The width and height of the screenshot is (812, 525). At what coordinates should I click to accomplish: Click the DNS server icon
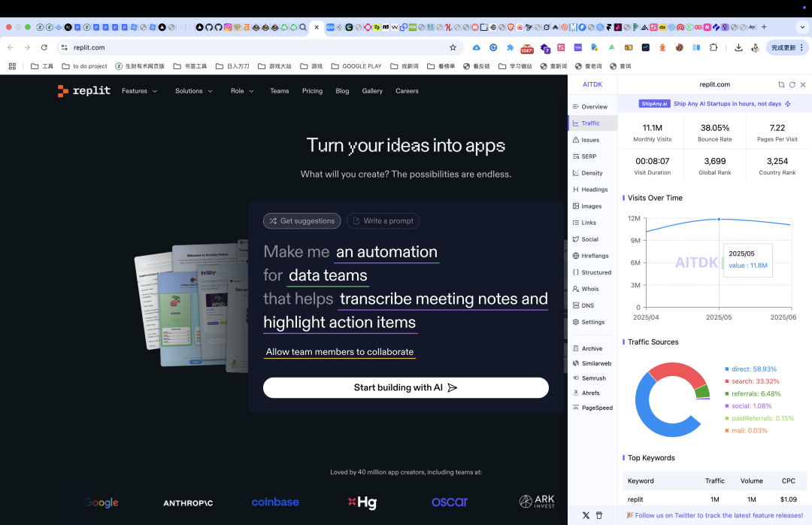[x=576, y=306]
